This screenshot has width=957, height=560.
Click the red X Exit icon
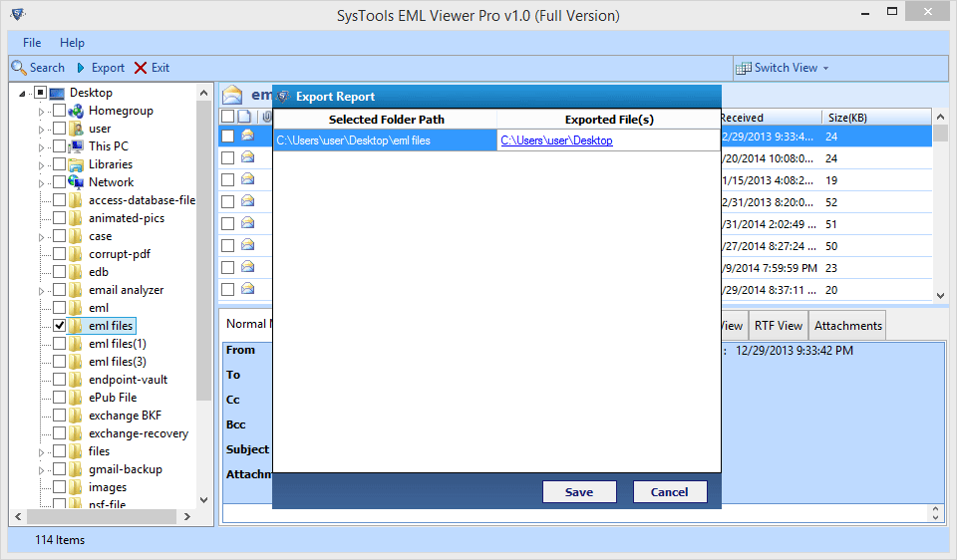[141, 68]
